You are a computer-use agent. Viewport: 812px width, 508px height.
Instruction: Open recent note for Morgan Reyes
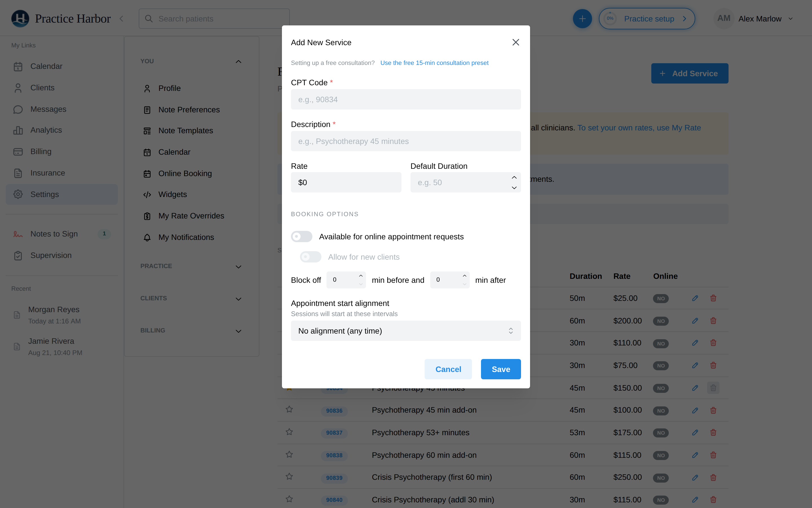pyautogui.click(x=62, y=315)
